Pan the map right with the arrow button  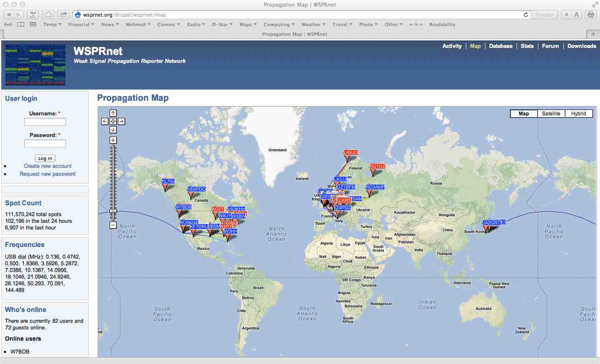[121, 122]
